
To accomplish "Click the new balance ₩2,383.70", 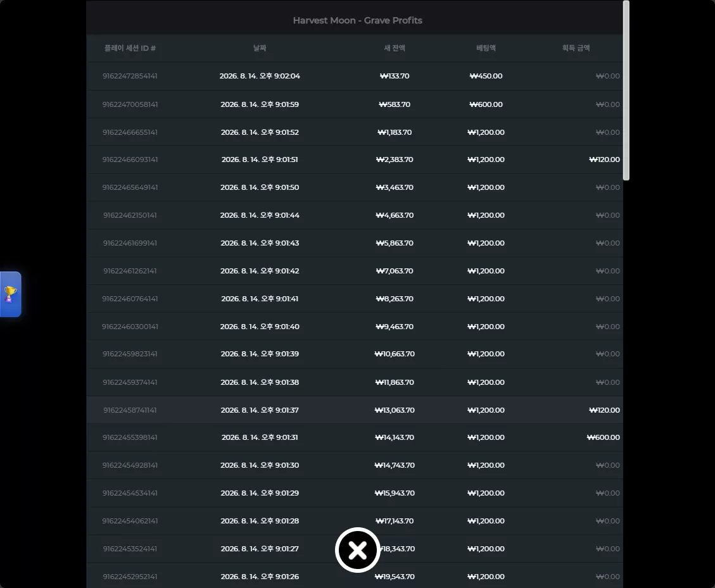I will point(395,160).
